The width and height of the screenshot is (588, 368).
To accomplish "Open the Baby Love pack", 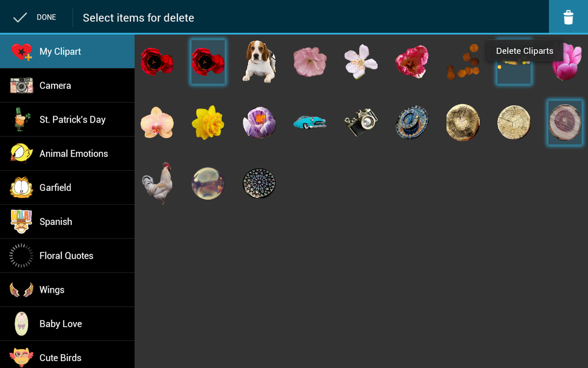I will tap(67, 324).
